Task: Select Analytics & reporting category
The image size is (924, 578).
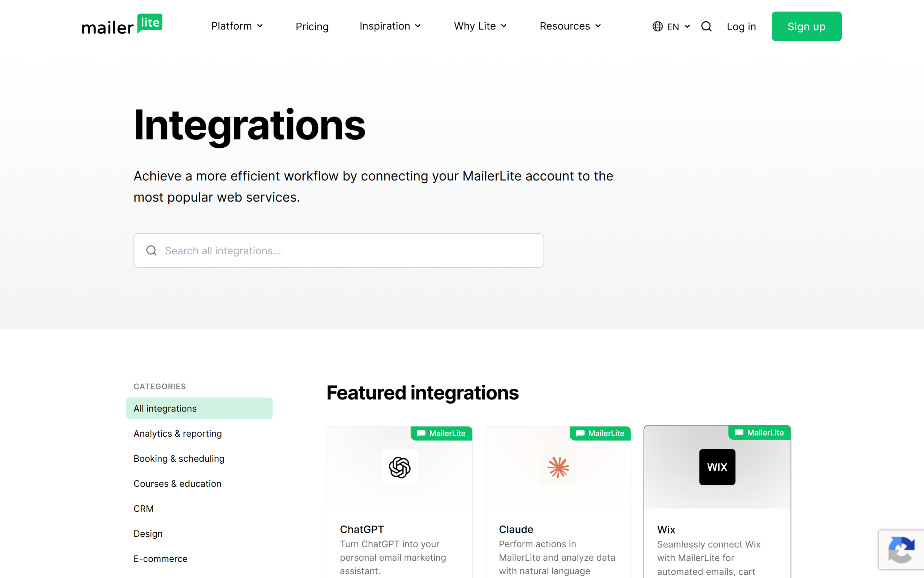Action: click(x=178, y=433)
